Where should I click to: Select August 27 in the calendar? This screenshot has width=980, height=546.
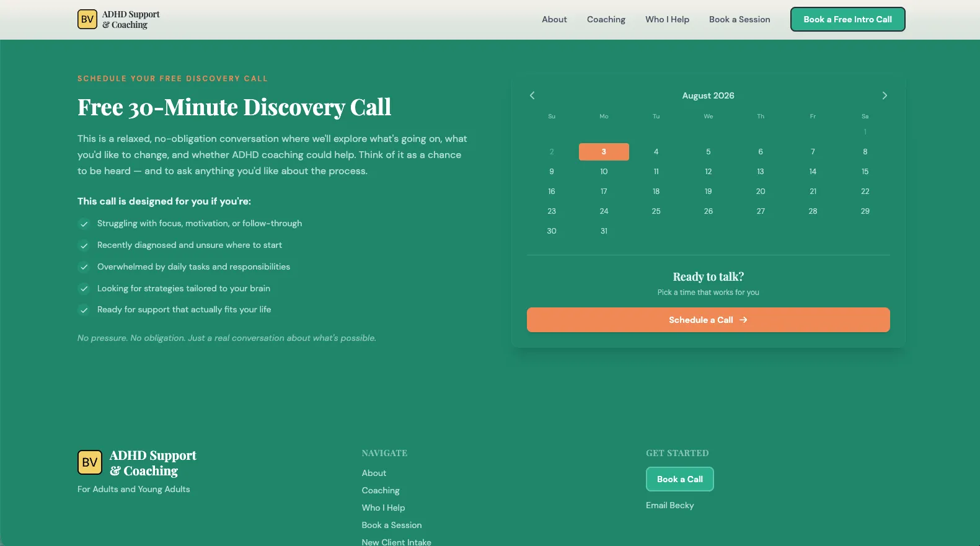point(761,211)
